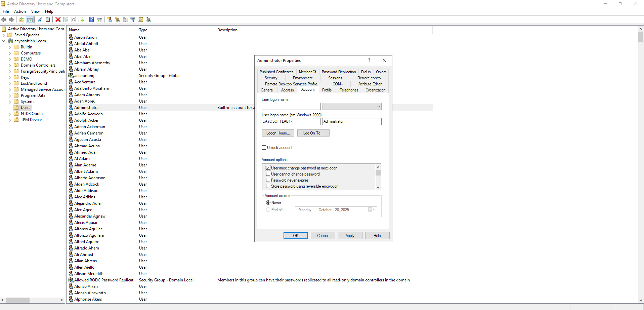Click the red Delete icon in toolbar
Screen dimensions: 644x310
[58, 20]
